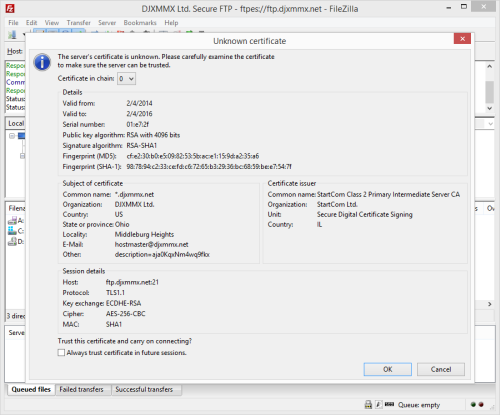Click subject common name '*.djxmmx.net'
The height and width of the screenshot is (415, 500).
(134, 194)
